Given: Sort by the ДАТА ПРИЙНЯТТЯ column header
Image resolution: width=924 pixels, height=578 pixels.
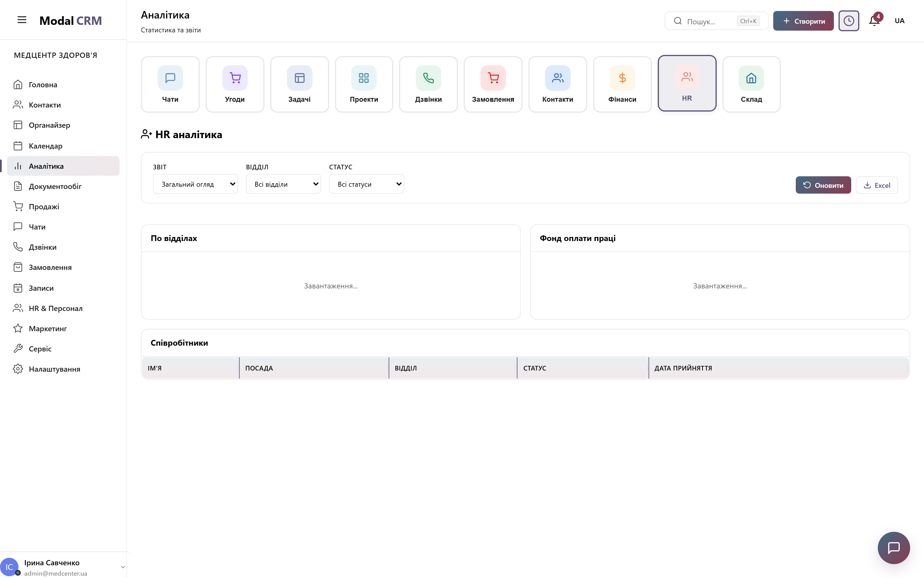Looking at the screenshot, I should tap(778, 368).
